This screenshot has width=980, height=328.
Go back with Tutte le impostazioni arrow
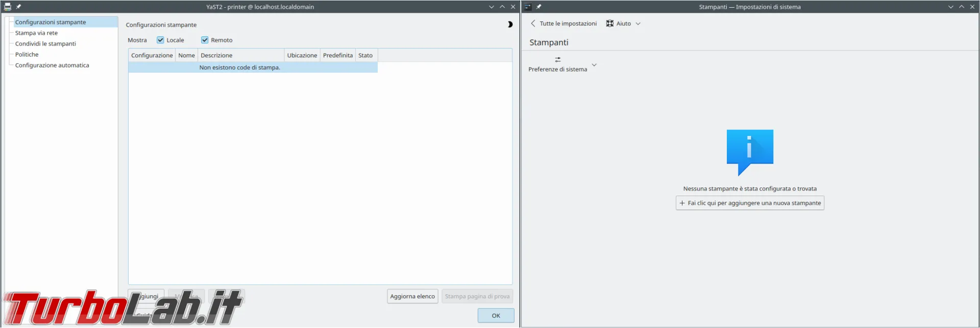(x=563, y=24)
